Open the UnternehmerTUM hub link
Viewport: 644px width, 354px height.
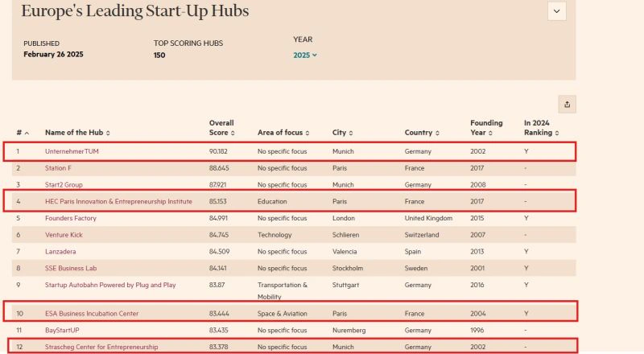point(72,151)
